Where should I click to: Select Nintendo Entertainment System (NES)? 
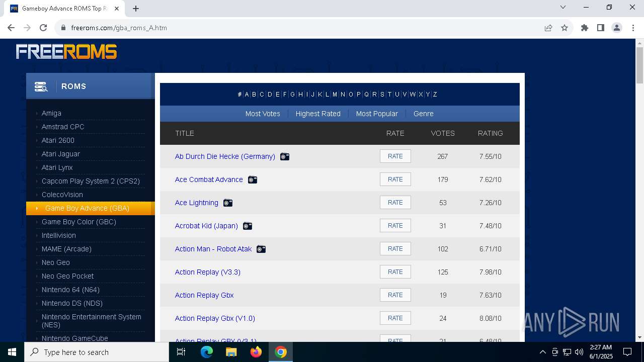92,321
